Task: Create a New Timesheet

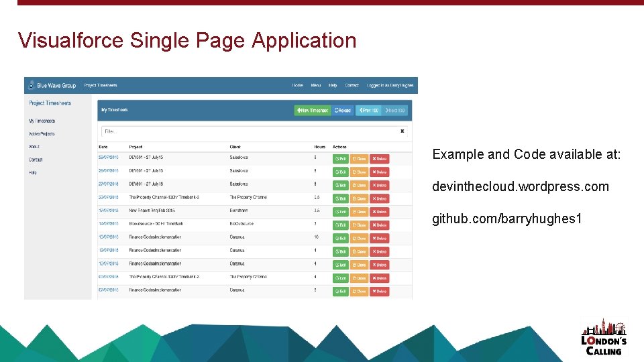Action: pos(313,111)
